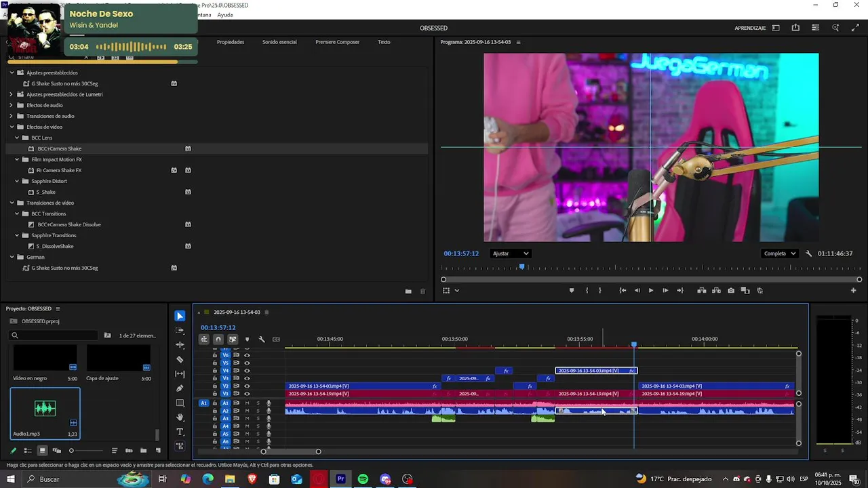The width and height of the screenshot is (868, 488).
Task: Click the Program monitor playhead marker
Action: (x=521, y=267)
